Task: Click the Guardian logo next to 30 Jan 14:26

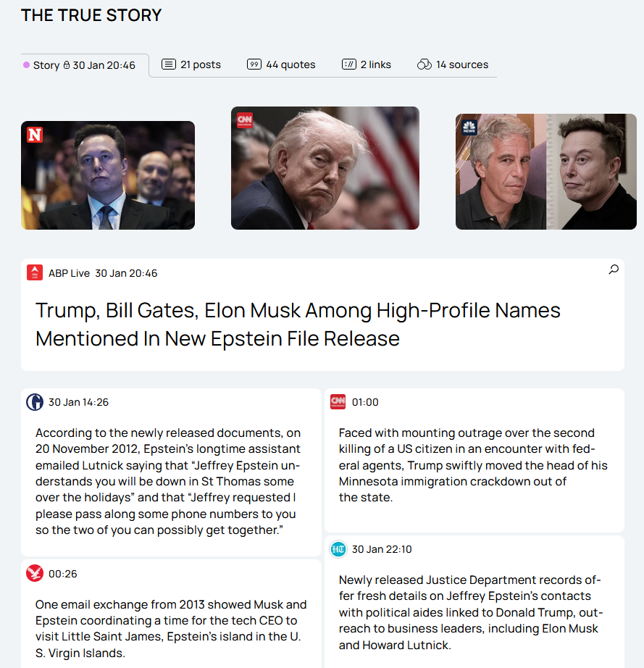Action: point(35,401)
